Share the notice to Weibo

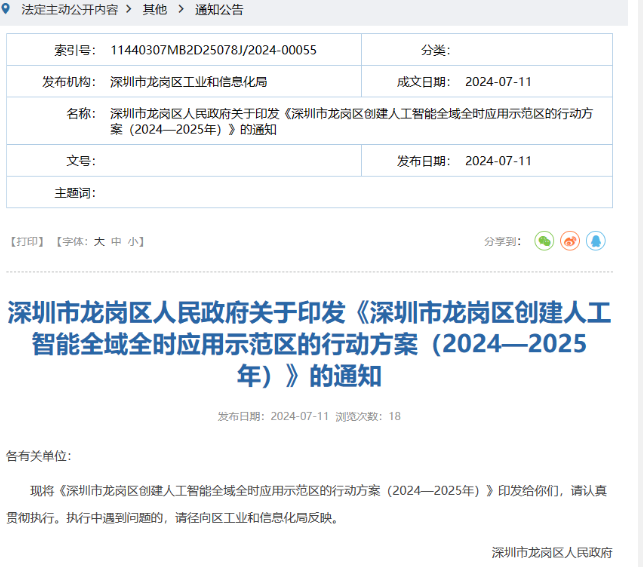570,241
